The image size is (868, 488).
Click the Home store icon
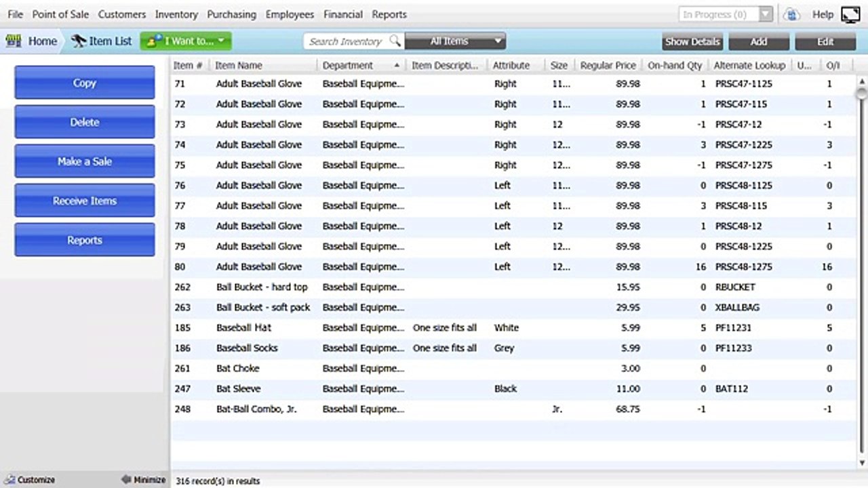pyautogui.click(x=13, y=41)
